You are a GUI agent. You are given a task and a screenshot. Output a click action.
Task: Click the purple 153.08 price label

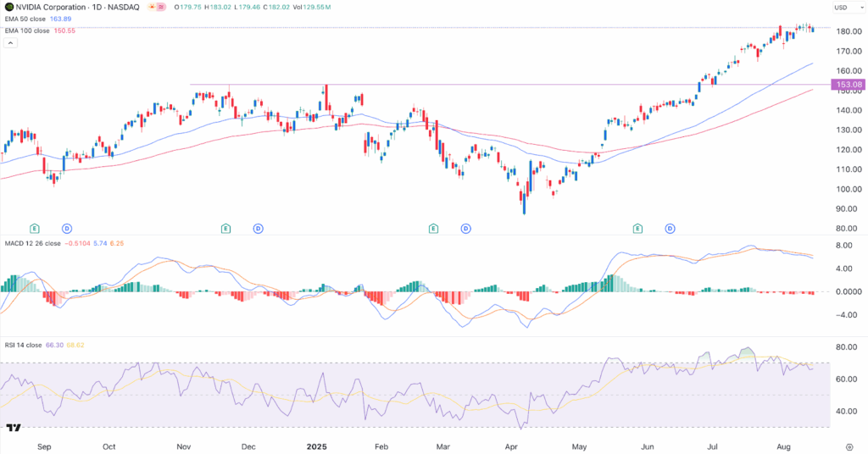(849, 85)
